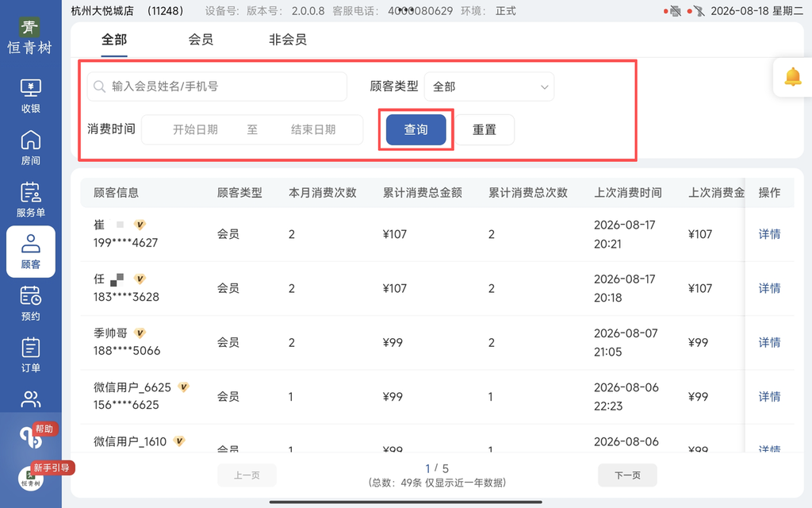Expand the 顾客类型 dropdown
This screenshot has width=812, height=508.
[x=488, y=87]
